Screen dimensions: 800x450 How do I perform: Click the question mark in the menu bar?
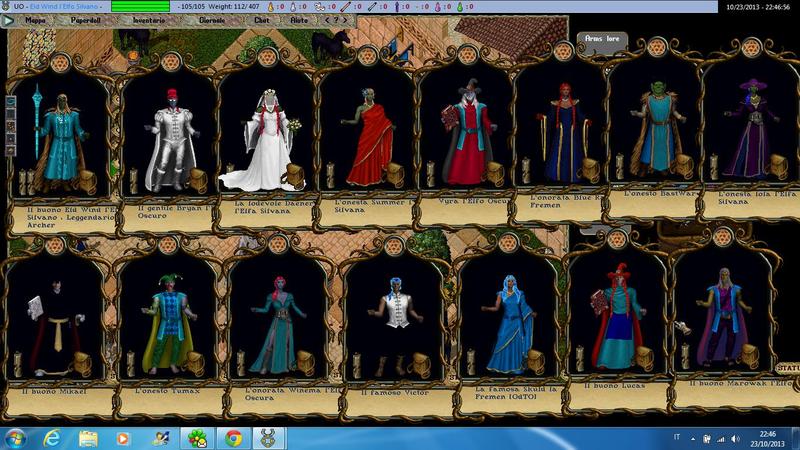pyautogui.click(x=336, y=20)
